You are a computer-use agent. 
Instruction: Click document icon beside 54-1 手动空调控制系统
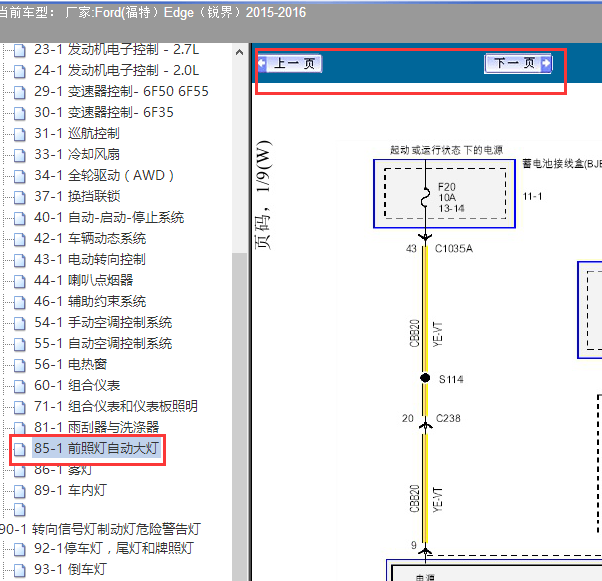tap(20, 323)
